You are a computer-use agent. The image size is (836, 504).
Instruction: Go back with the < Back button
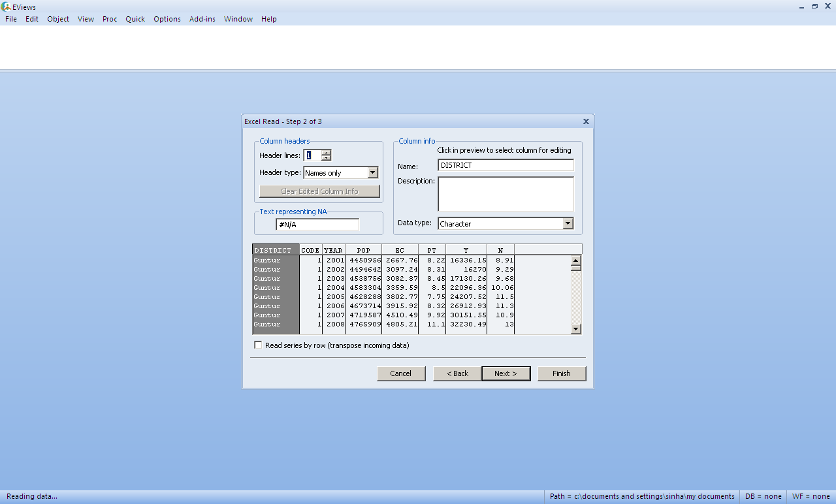click(x=457, y=373)
